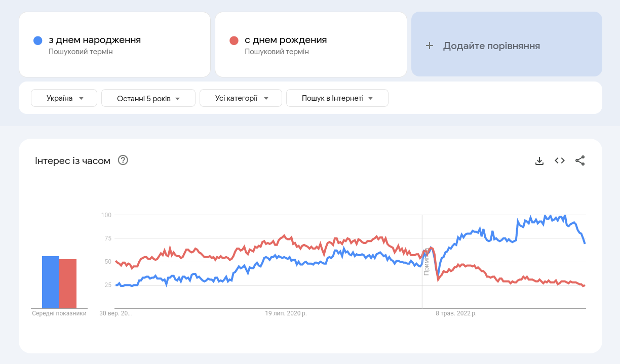This screenshot has height=364, width=620.
Task: Click the Інтерес із часом heading
Action: [x=72, y=161]
